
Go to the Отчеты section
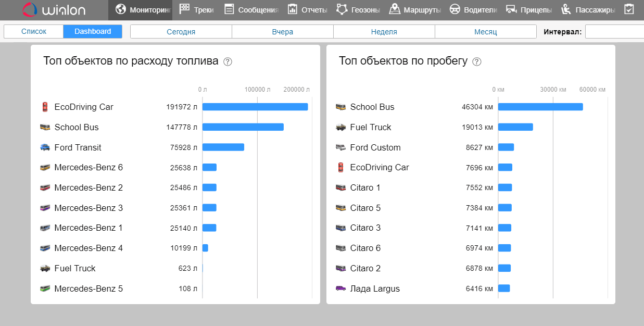point(307,9)
